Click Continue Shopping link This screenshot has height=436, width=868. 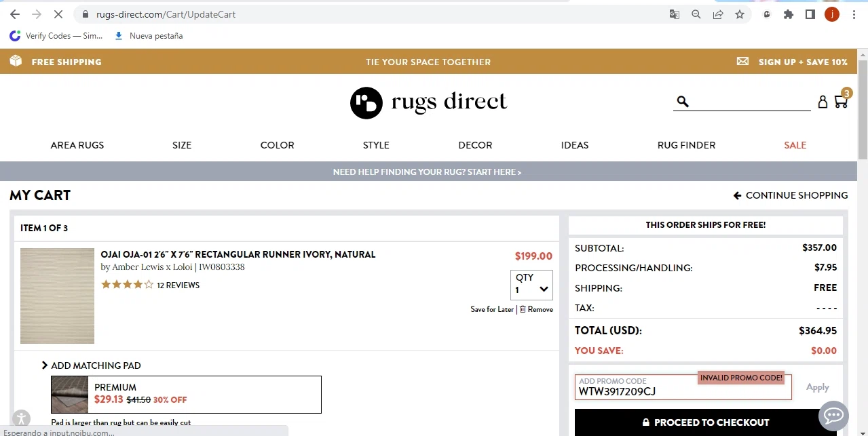(x=791, y=195)
